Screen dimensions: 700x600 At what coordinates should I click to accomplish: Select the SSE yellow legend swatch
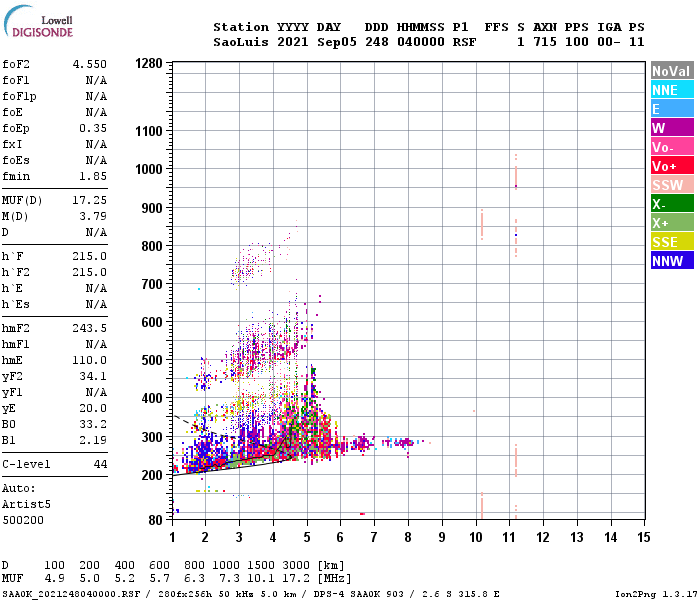coord(672,242)
